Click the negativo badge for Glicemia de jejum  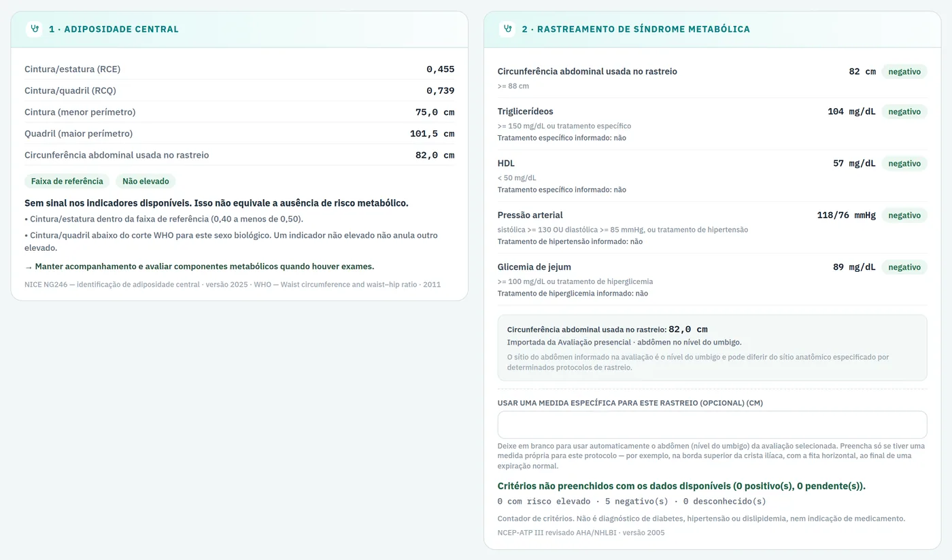coord(904,267)
